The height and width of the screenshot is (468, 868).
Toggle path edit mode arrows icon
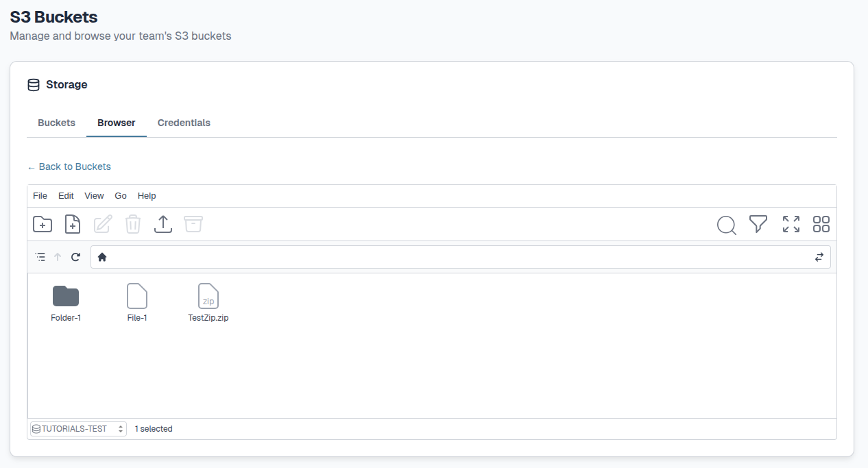pos(819,257)
